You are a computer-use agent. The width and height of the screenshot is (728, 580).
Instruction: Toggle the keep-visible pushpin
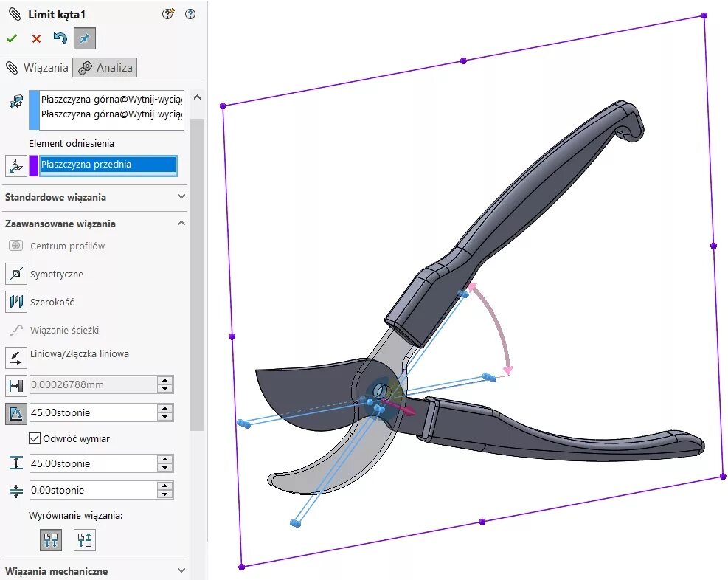tap(85, 38)
